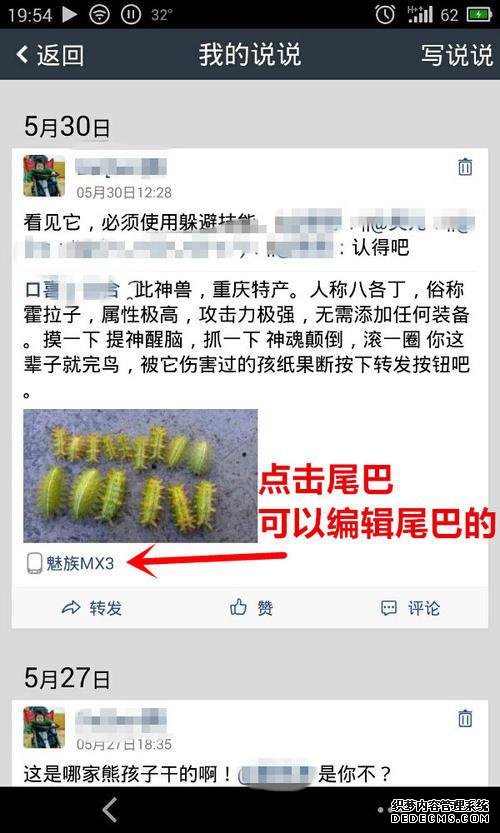The image size is (500, 833).
Task: Open 评论 comment bubble icon
Action: (x=389, y=608)
